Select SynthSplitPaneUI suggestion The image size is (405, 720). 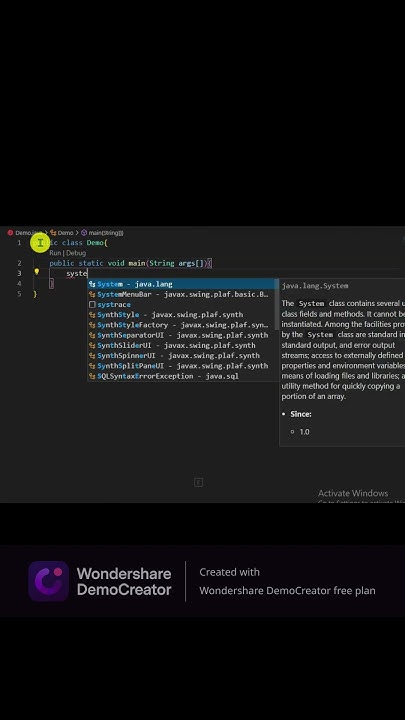183,366
